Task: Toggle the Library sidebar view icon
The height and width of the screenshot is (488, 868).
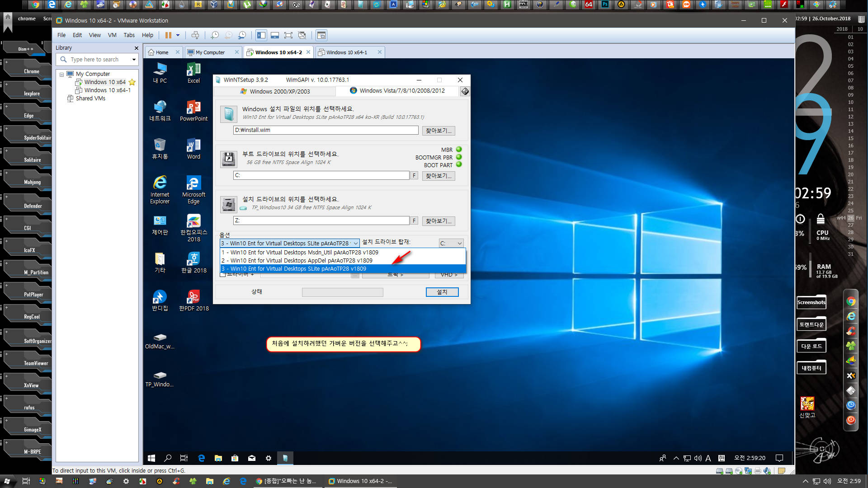Action: point(261,35)
